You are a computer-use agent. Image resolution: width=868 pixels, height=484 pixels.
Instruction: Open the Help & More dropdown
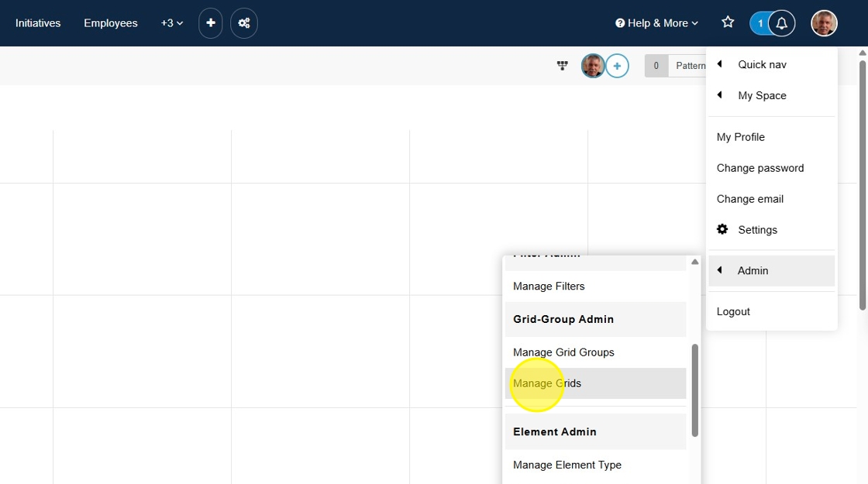pos(656,23)
